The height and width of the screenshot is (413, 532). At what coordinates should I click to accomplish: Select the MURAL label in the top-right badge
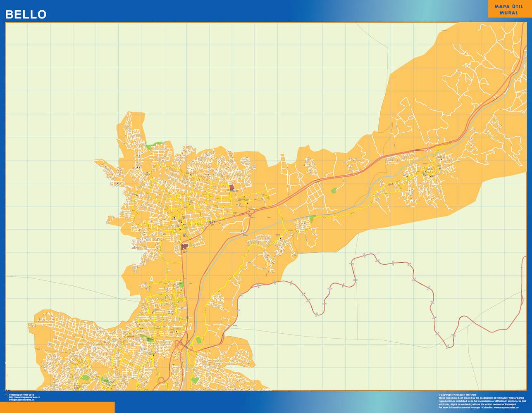[509, 13]
